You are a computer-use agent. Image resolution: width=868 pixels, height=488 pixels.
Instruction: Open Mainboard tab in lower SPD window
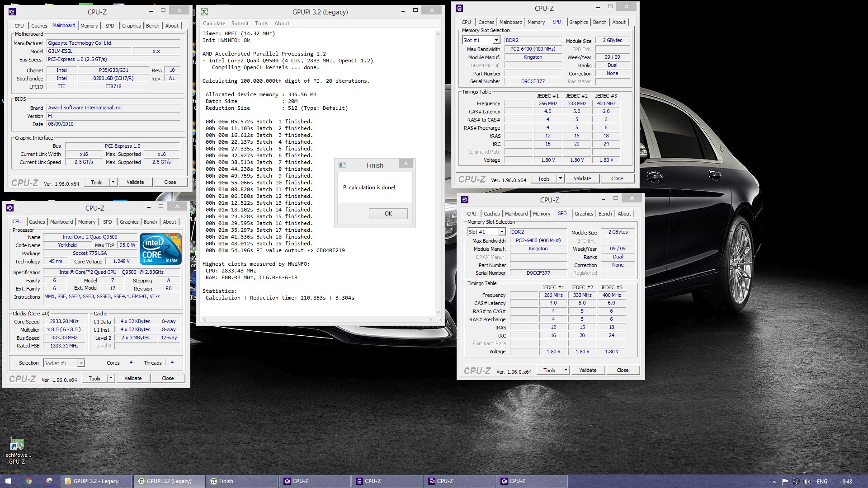pyautogui.click(x=516, y=214)
